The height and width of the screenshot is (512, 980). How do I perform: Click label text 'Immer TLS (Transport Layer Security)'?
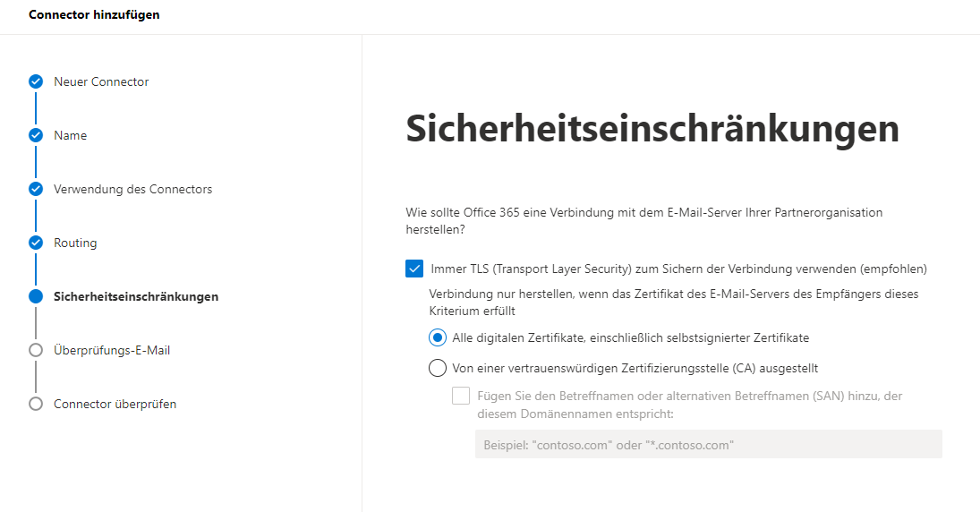(678, 269)
